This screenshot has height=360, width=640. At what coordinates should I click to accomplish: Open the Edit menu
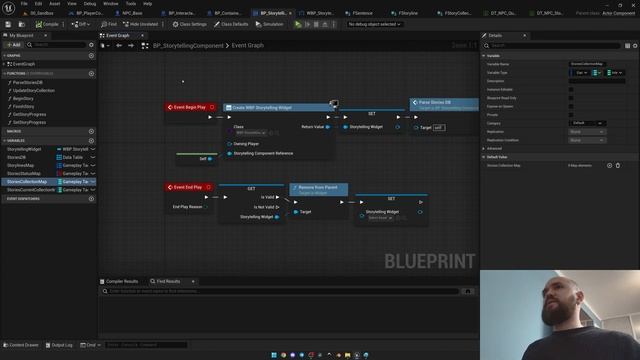pos(38,4)
